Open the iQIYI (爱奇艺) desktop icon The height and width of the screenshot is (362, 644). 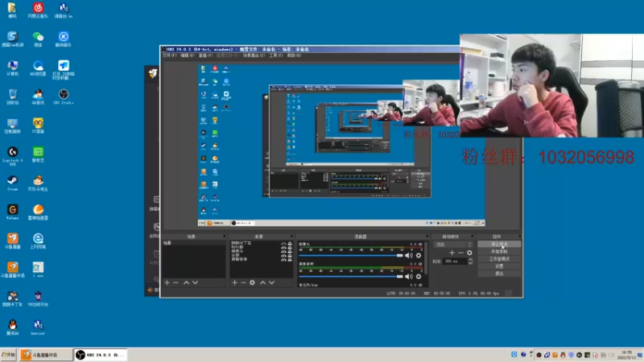(x=38, y=154)
